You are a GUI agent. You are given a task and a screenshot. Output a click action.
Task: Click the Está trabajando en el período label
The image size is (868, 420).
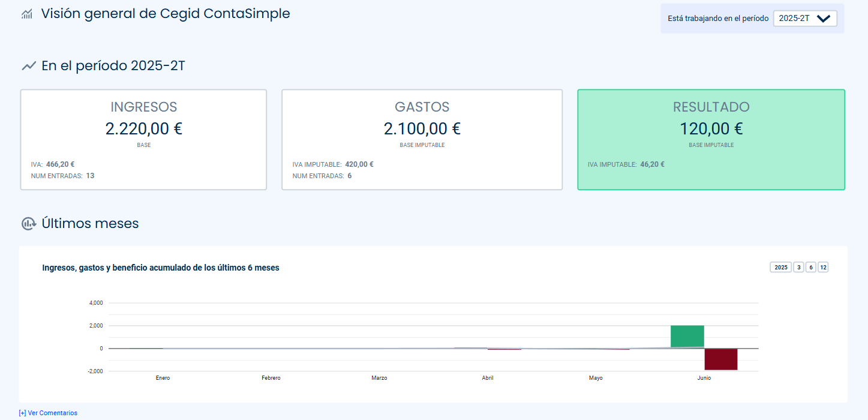click(x=718, y=19)
